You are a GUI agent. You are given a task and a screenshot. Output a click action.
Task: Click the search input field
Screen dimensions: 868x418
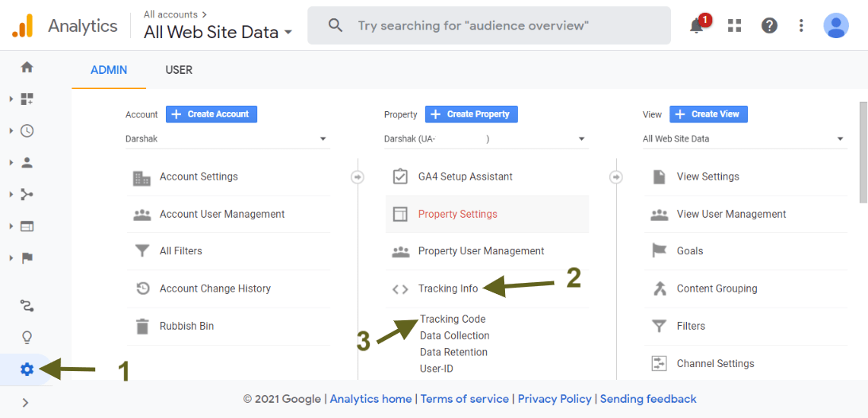click(500, 25)
